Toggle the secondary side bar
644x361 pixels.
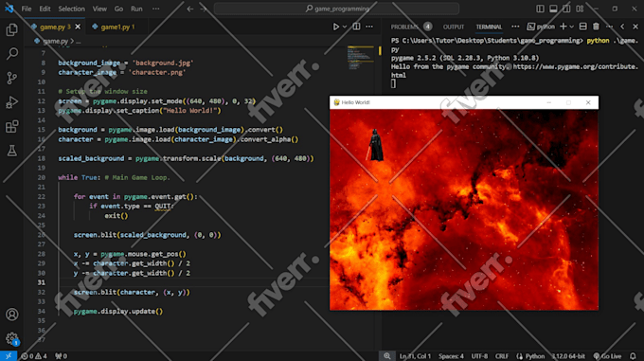tap(566, 9)
